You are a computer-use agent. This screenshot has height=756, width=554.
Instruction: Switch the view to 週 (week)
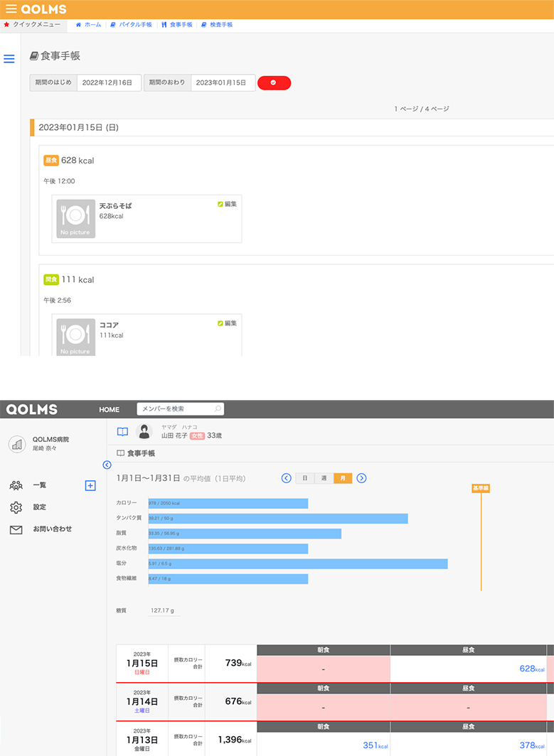pos(324,478)
